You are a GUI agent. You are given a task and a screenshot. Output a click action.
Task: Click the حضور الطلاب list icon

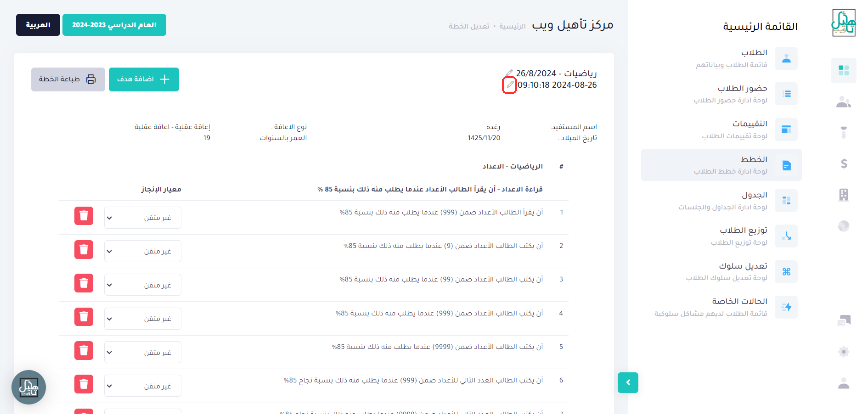click(x=786, y=94)
